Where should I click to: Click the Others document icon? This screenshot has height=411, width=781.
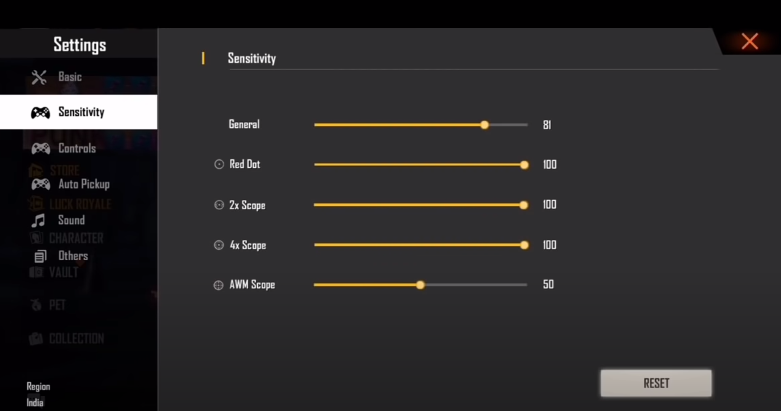40,256
